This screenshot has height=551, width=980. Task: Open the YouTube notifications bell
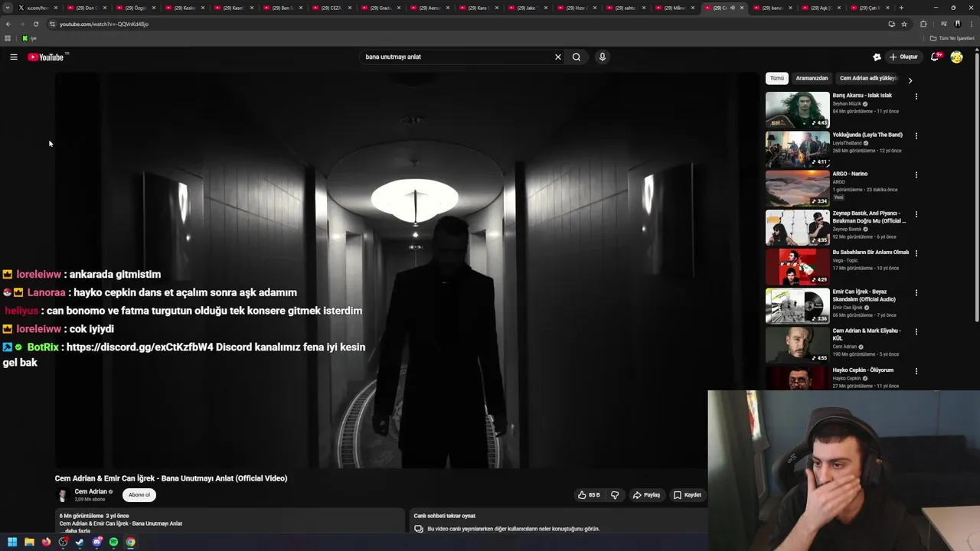(x=936, y=57)
